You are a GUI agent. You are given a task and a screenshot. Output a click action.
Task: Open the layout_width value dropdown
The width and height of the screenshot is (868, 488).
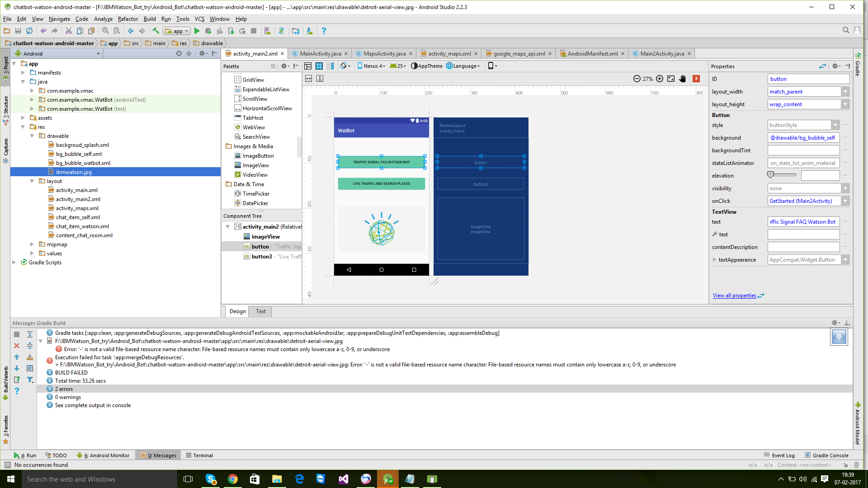[845, 92]
